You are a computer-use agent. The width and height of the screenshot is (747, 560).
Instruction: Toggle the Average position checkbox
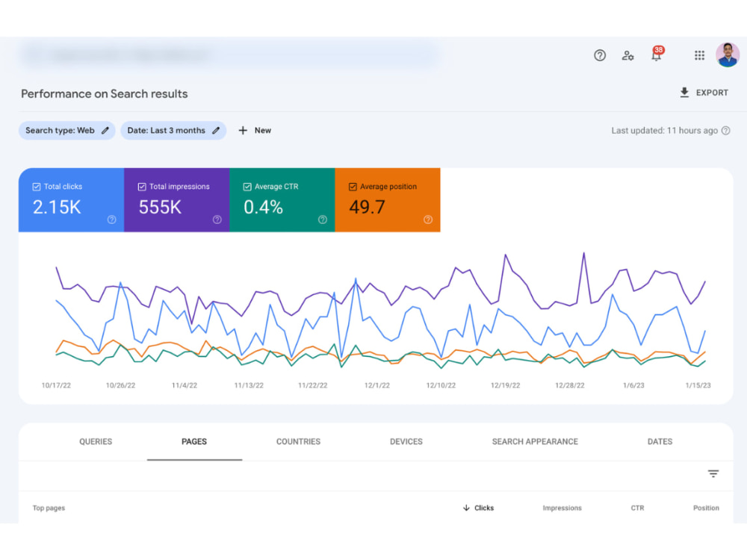(x=353, y=187)
